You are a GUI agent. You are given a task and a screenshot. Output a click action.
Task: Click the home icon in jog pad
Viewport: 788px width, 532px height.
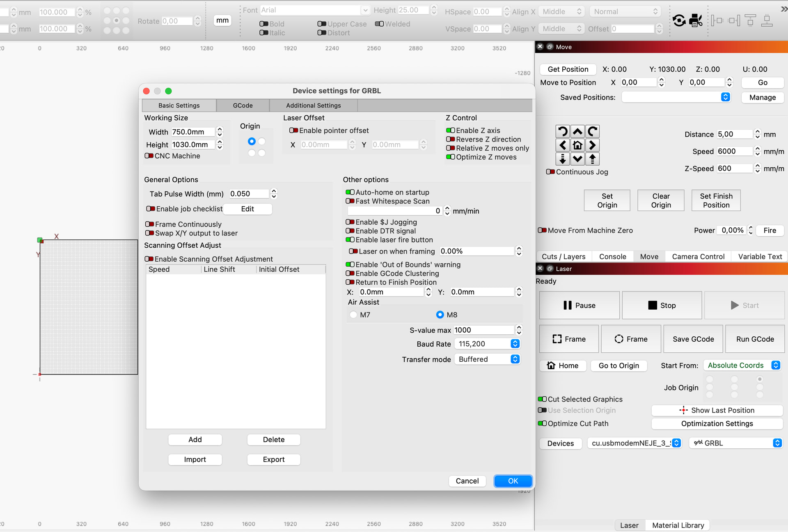coord(577,145)
